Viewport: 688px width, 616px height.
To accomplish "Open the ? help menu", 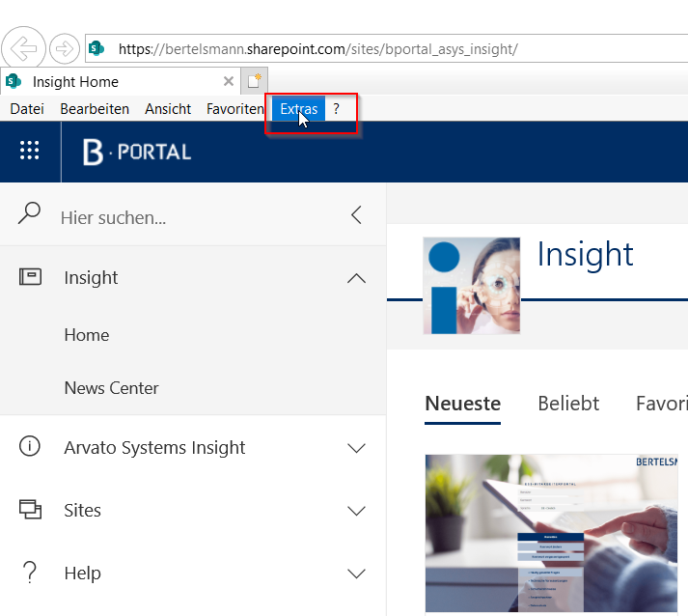I will (x=336, y=109).
